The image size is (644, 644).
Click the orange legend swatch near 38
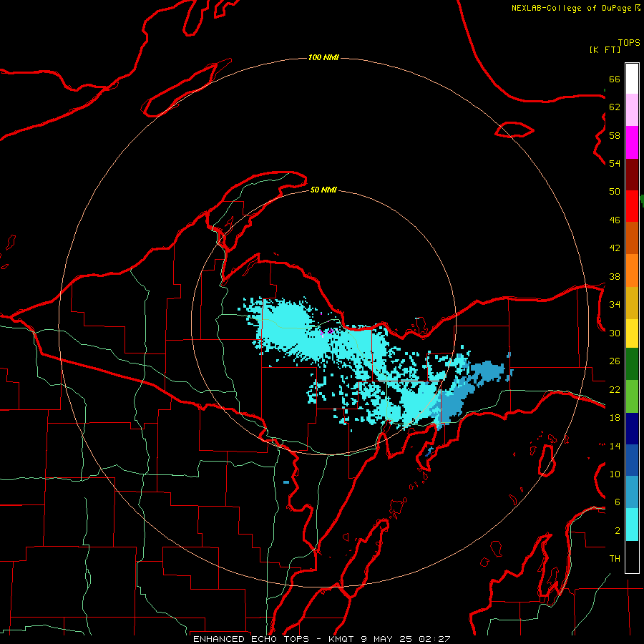coord(632,270)
